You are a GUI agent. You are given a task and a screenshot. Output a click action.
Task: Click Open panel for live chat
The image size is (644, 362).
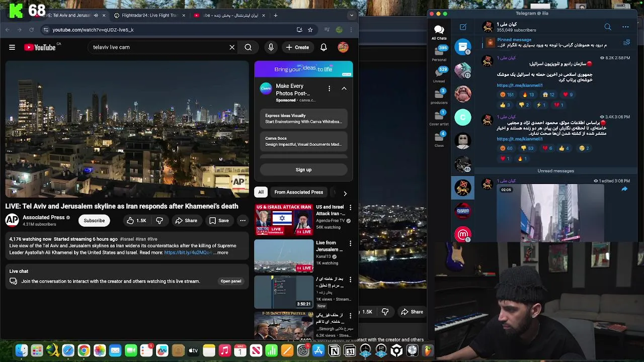click(231, 282)
